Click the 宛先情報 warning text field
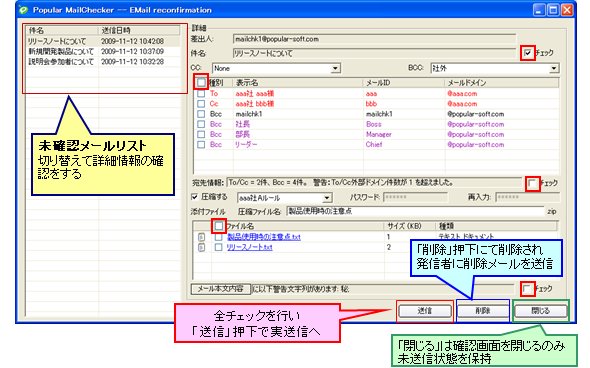The height and width of the screenshot is (368, 590). click(x=374, y=183)
